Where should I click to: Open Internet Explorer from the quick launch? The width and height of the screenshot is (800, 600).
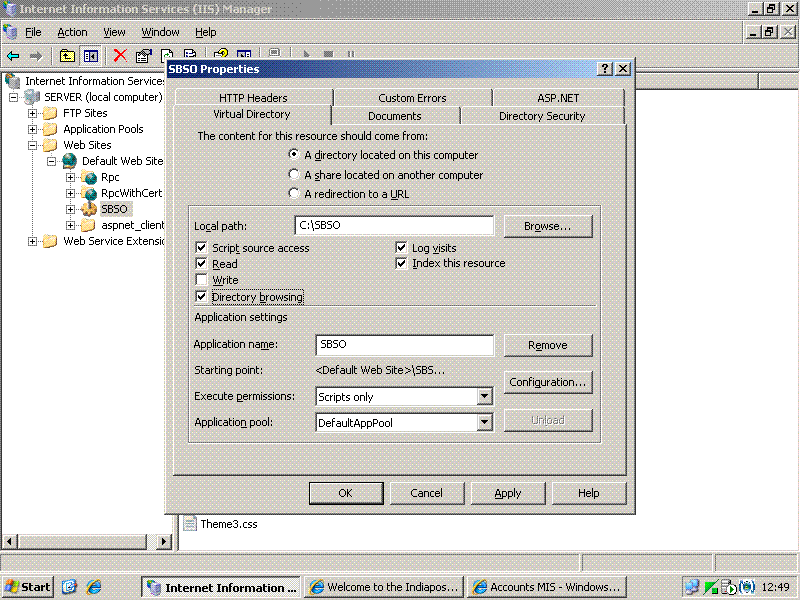pyautogui.click(x=93, y=587)
